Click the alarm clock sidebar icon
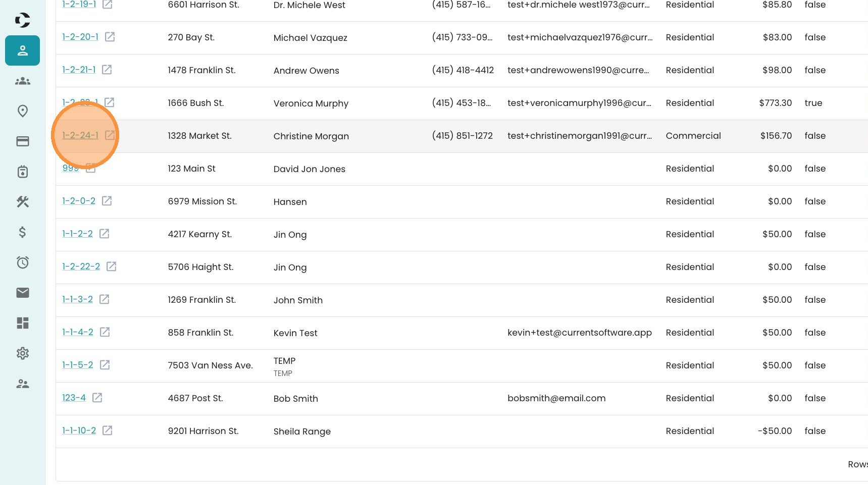This screenshot has width=868, height=485. (x=22, y=262)
